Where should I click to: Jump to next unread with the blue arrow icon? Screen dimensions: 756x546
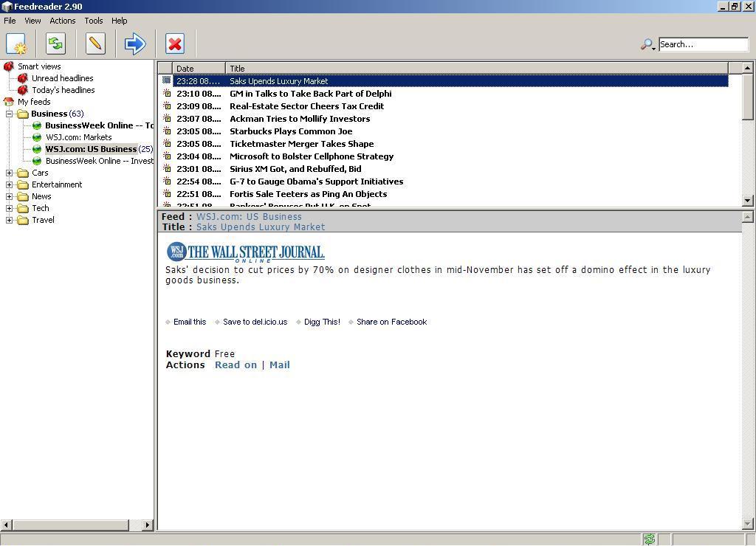(134, 44)
